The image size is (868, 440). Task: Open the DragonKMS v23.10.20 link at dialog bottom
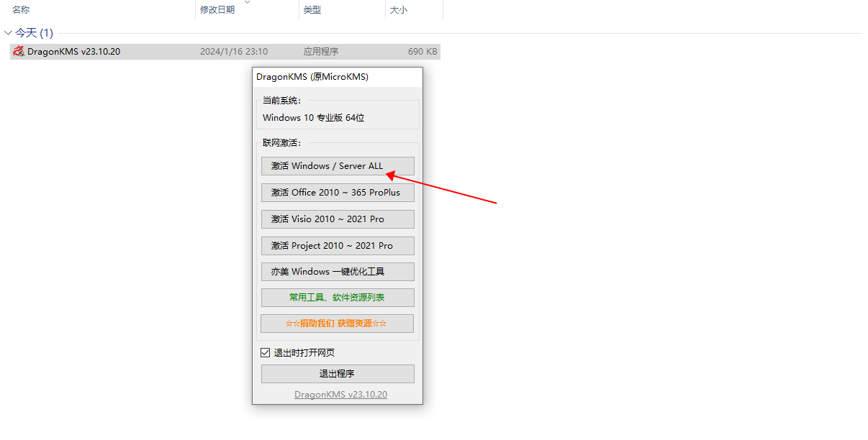click(340, 395)
